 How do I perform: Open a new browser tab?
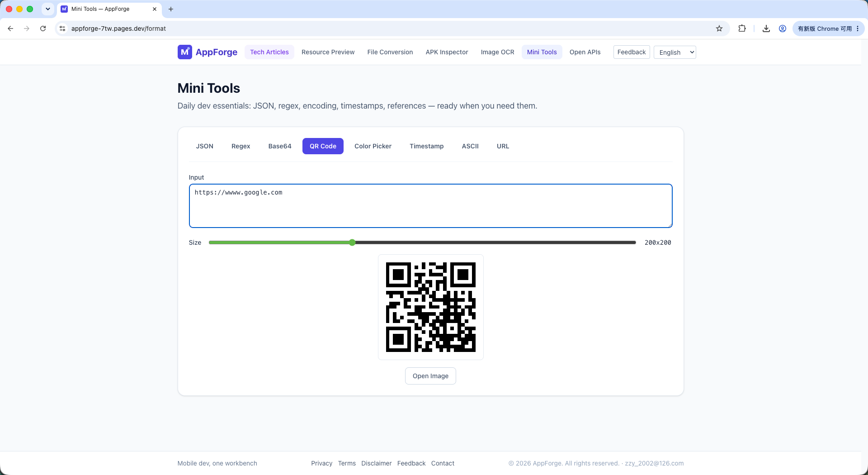(x=171, y=9)
